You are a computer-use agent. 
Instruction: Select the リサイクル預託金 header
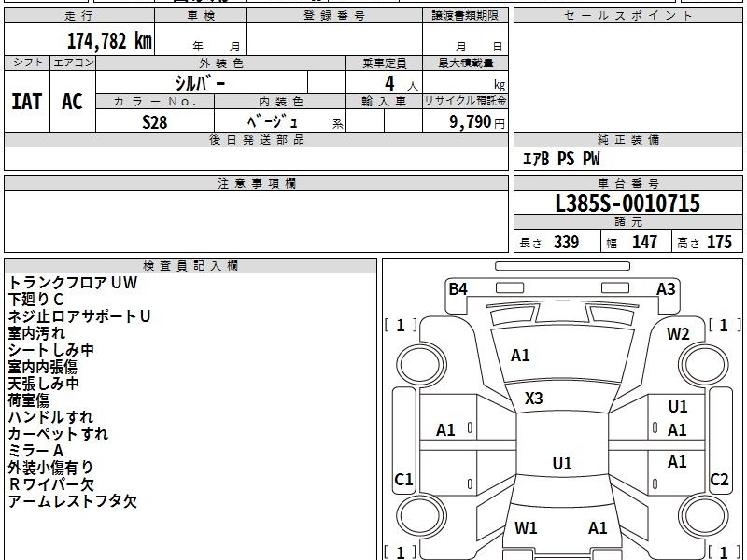(x=465, y=102)
